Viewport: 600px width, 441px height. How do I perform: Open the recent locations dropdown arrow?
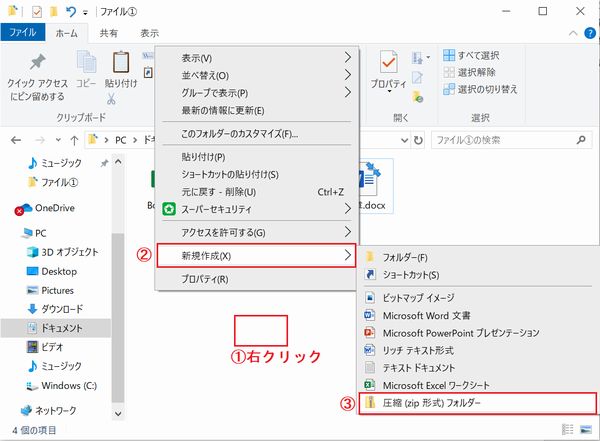[58, 140]
